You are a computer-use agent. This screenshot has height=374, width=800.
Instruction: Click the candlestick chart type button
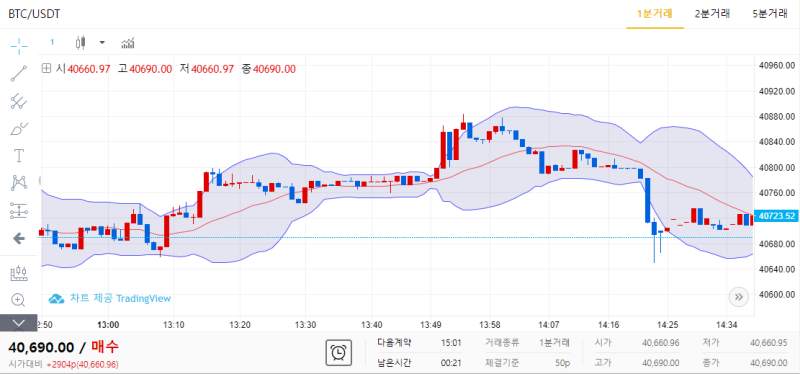click(80, 42)
